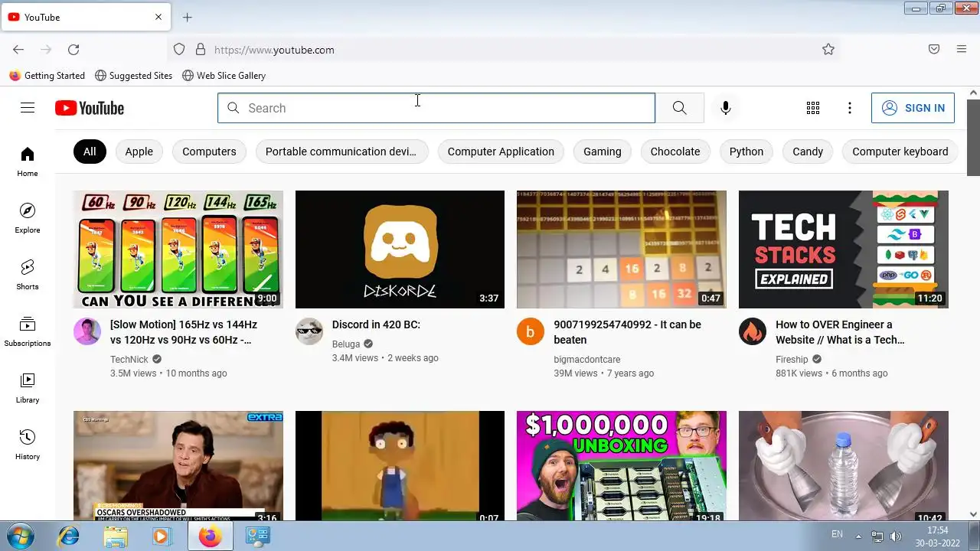Click the taskbar clock 17:54
This screenshot has width=980, height=551.
[938, 530]
